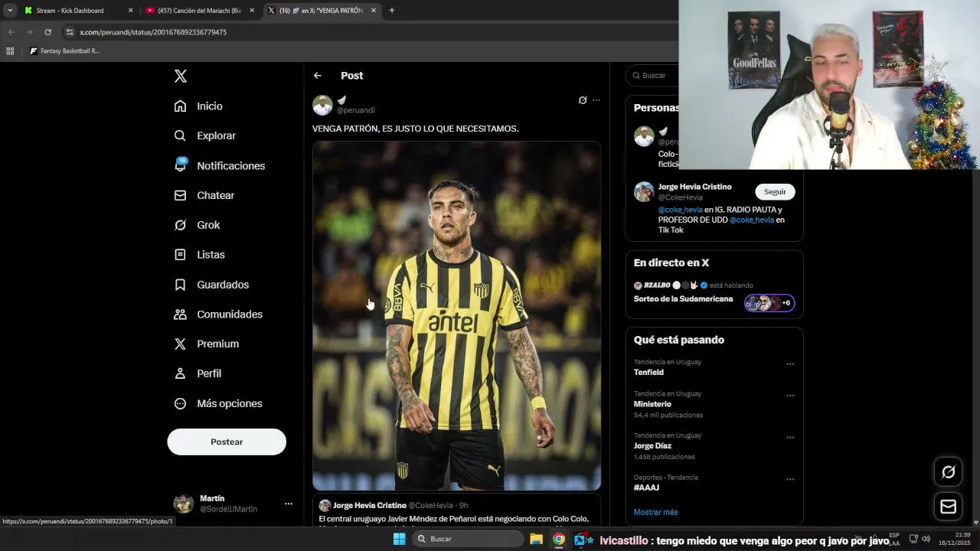Go back with the Post arrow
The height and width of the screenshot is (551, 980).
[318, 76]
